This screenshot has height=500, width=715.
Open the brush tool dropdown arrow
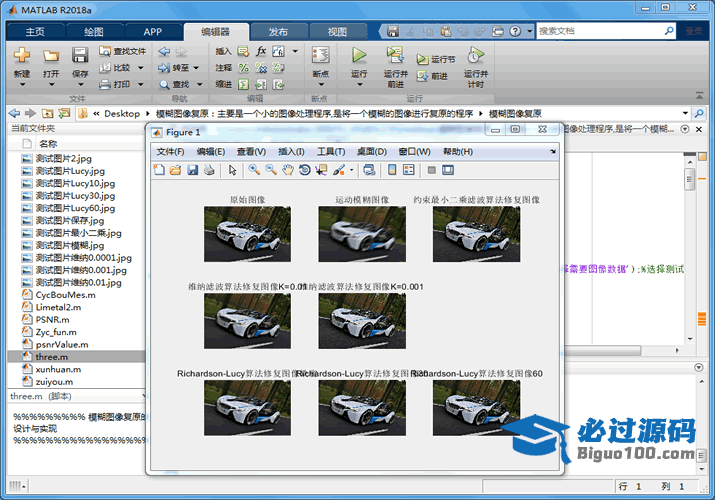(351, 170)
